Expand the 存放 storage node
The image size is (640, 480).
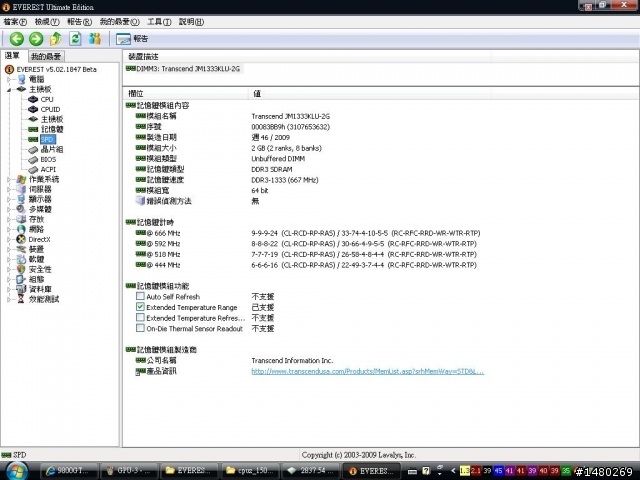point(9,219)
